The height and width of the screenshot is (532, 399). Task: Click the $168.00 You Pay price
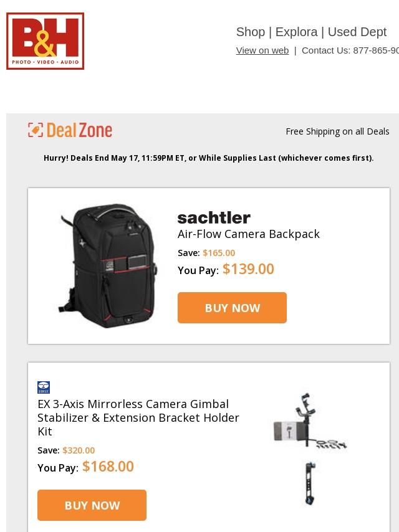click(108, 467)
